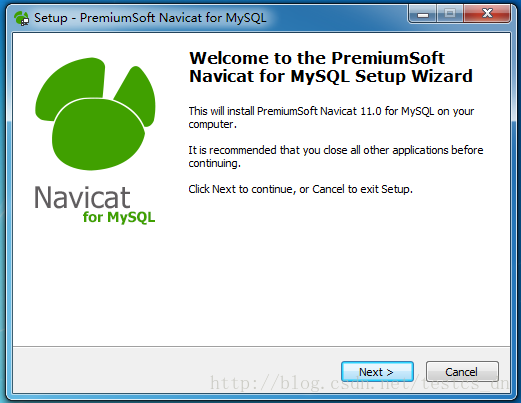
Task: Click the gray footer panel left of Next
Action: (177, 370)
